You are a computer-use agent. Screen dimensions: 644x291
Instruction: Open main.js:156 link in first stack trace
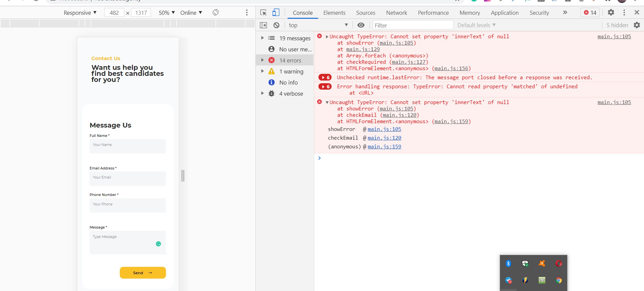tap(451, 68)
